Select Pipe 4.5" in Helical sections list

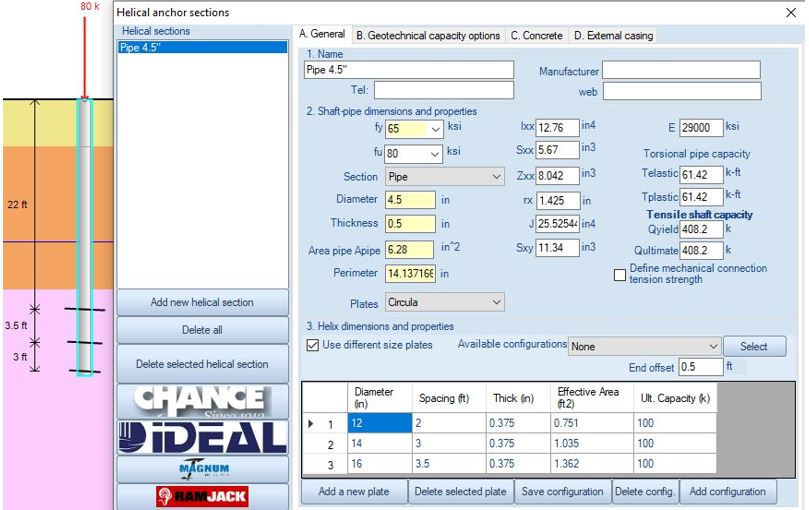(202, 47)
